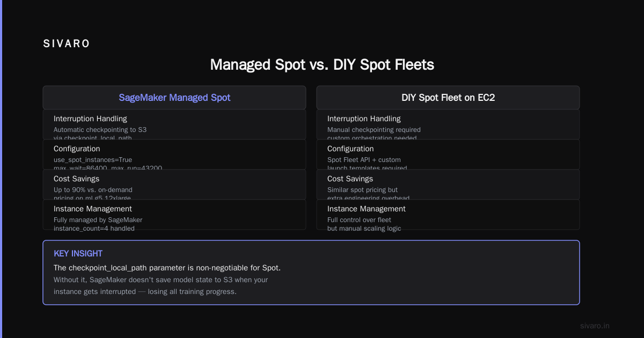Click 'instance_count=4 handled' text
This screenshot has width=644, height=338.
(94, 229)
